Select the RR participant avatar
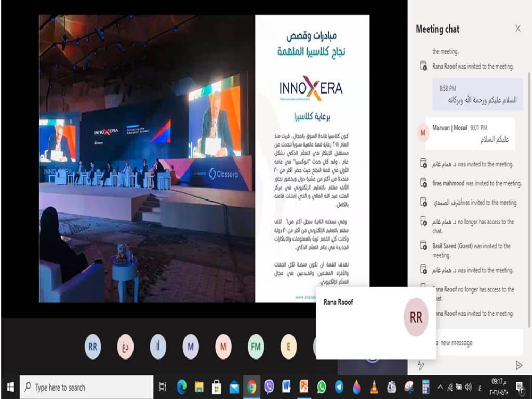Image resolution: width=532 pixels, height=399 pixels. coord(92,347)
